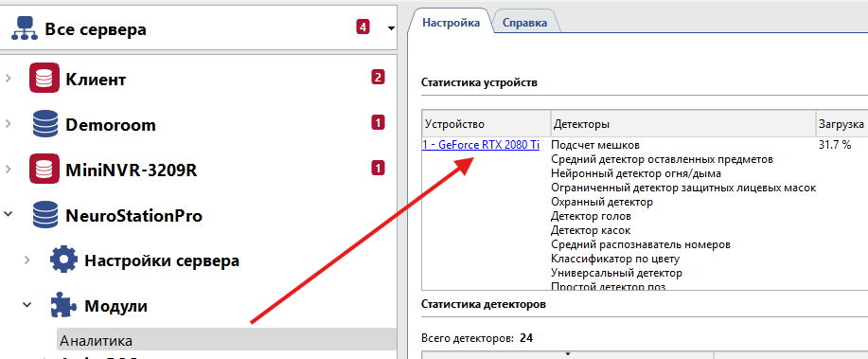Open the Все сервера dropdown arrow
Viewport: 868px width, 359px height.
point(391,28)
